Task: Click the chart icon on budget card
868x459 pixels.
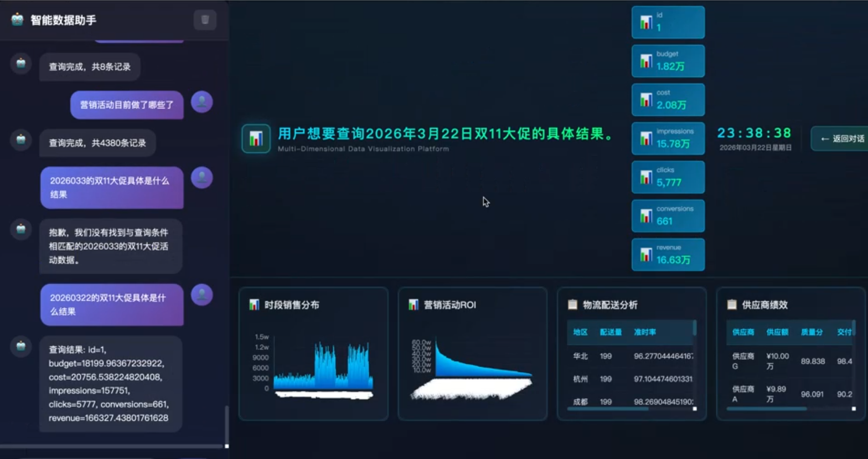Action: point(646,61)
